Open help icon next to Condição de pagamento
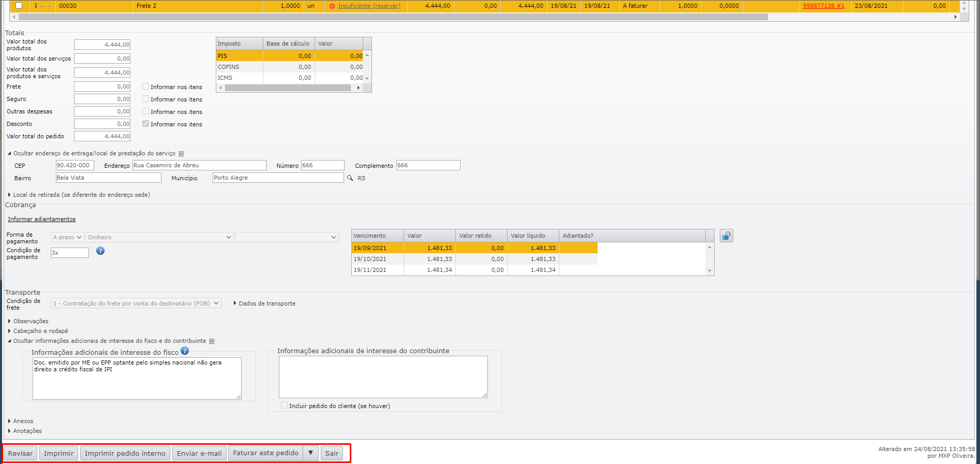 (x=100, y=251)
